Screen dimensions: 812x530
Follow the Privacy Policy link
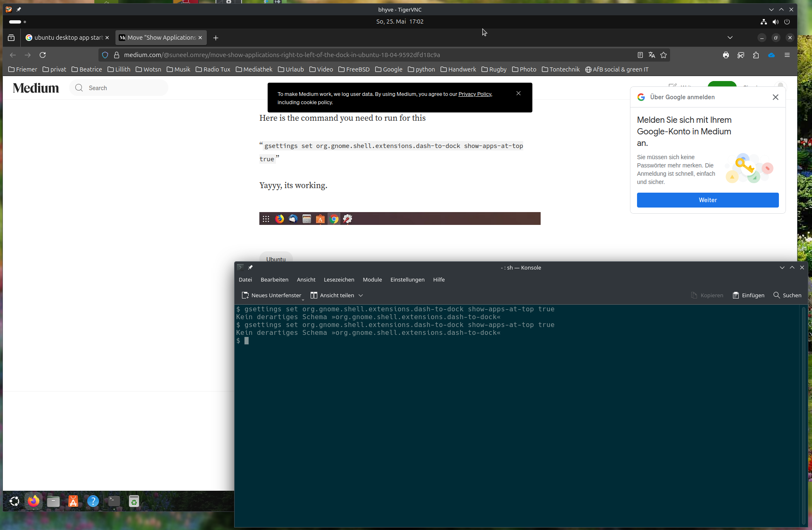[475, 94]
